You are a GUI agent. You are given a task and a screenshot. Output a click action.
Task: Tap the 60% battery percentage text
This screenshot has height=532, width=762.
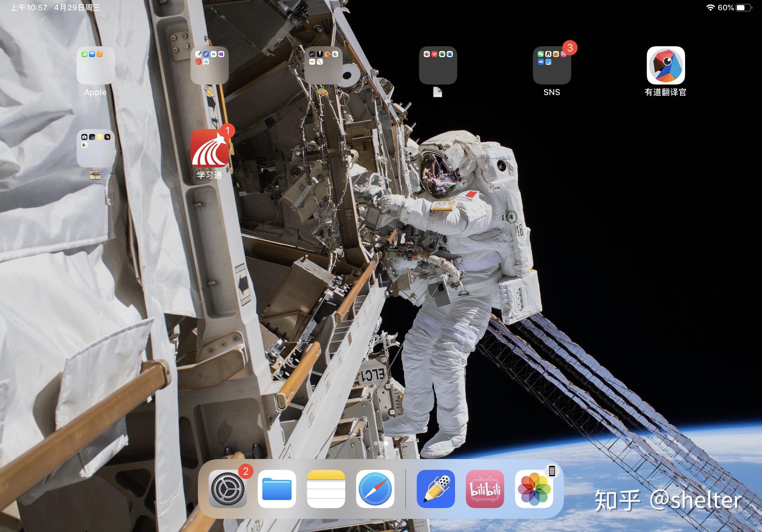726,8
